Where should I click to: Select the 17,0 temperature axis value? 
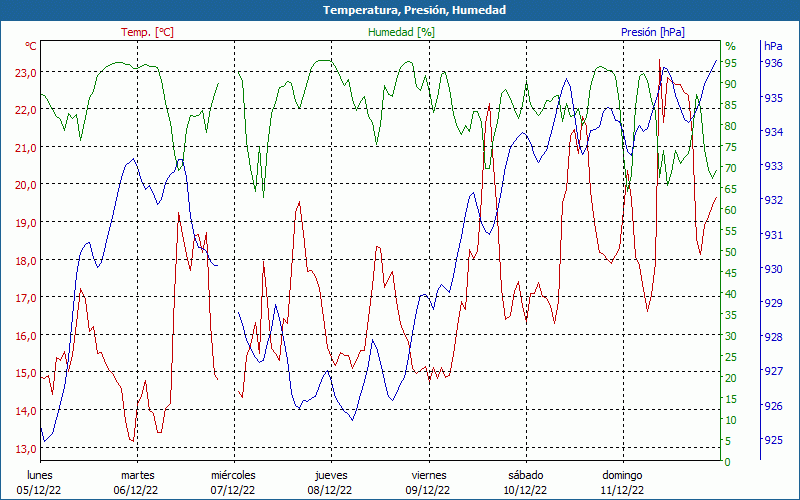(26, 298)
